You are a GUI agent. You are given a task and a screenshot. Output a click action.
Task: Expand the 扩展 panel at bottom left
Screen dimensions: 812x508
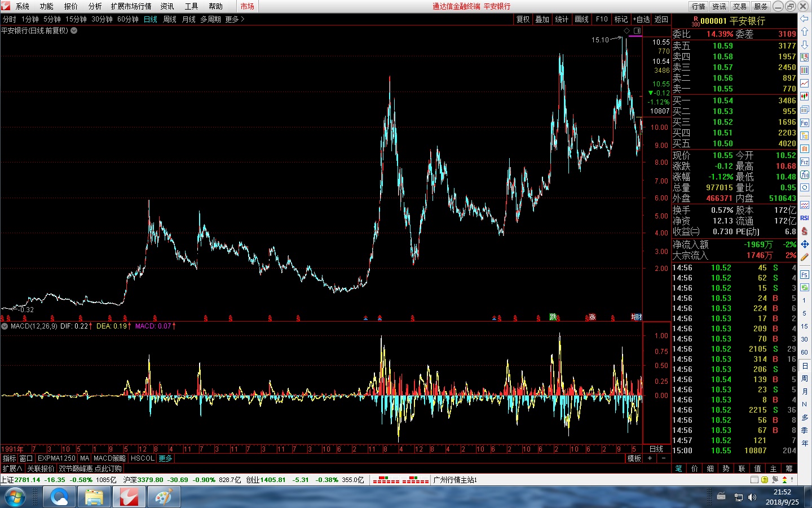[x=12, y=468]
